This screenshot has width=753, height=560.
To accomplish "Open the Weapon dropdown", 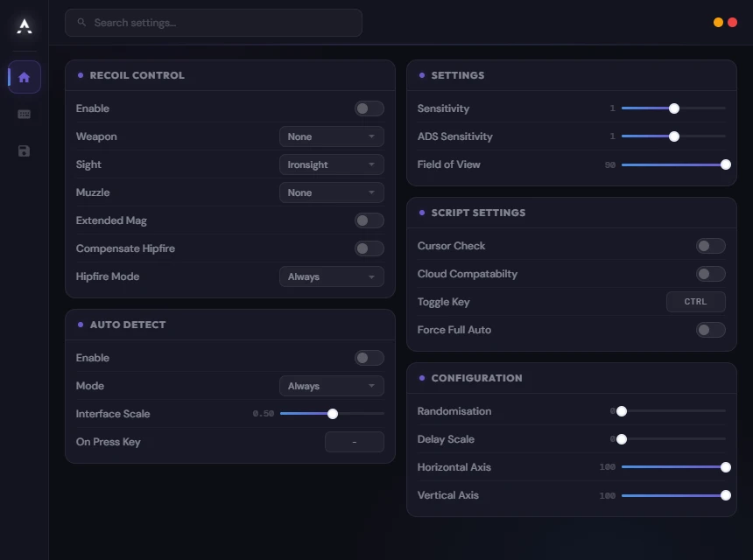I will [x=331, y=136].
